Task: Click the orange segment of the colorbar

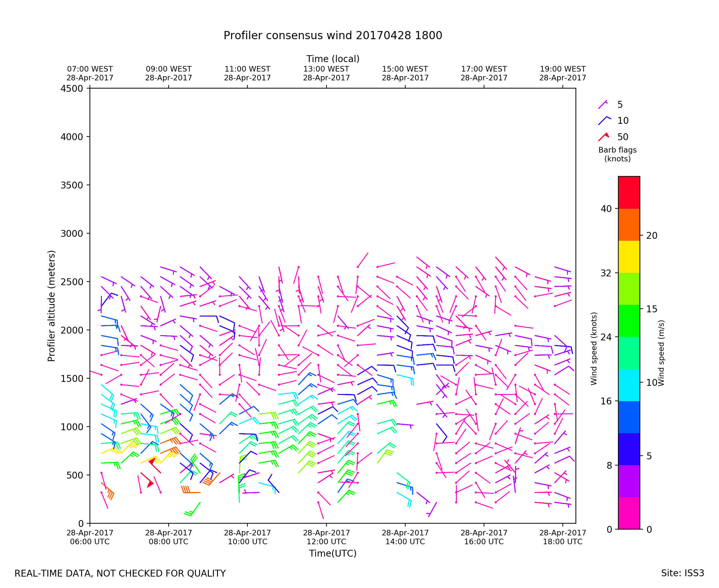Action: pyautogui.click(x=628, y=224)
